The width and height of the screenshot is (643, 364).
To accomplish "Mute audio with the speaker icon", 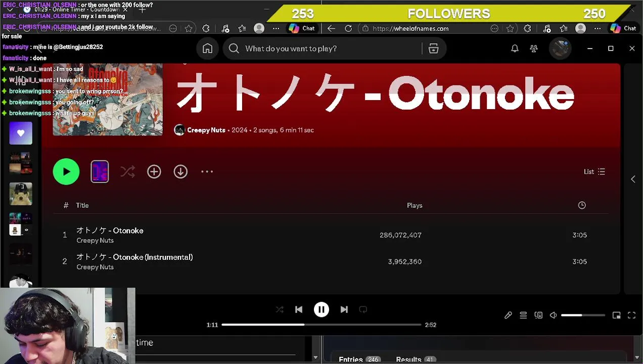I will pos(554,315).
